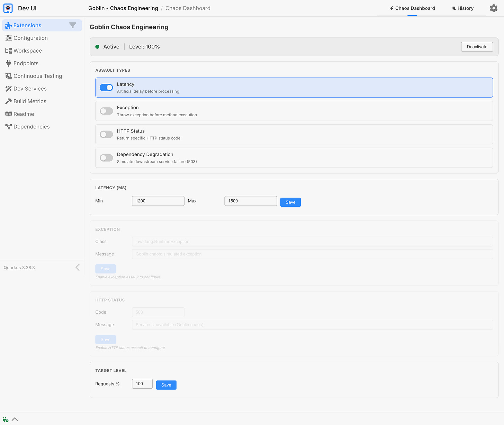The width and height of the screenshot is (504, 425).
Task: Click the Build Metrics hammer icon
Action: click(8, 101)
